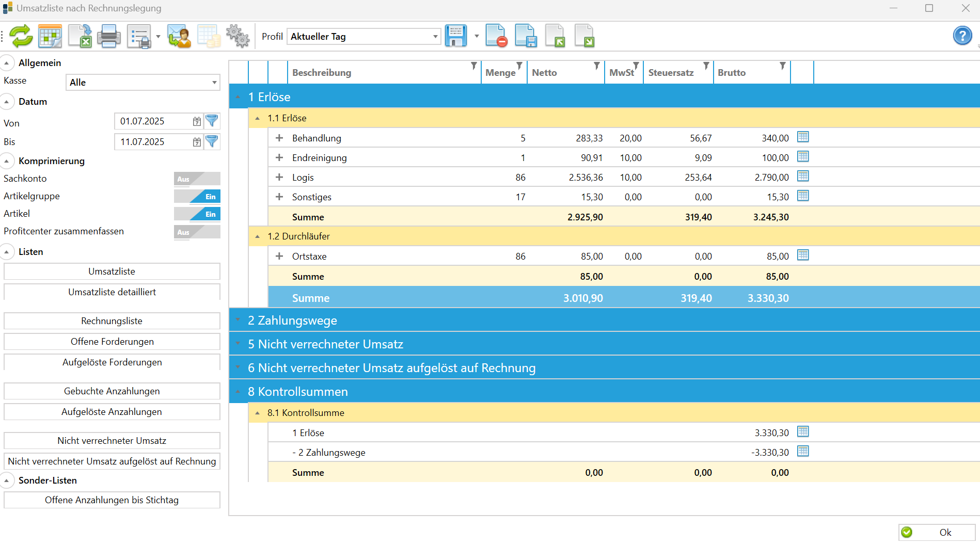
Task: Collapse the 1.2 Durchläufer subgroup
Action: point(258,236)
